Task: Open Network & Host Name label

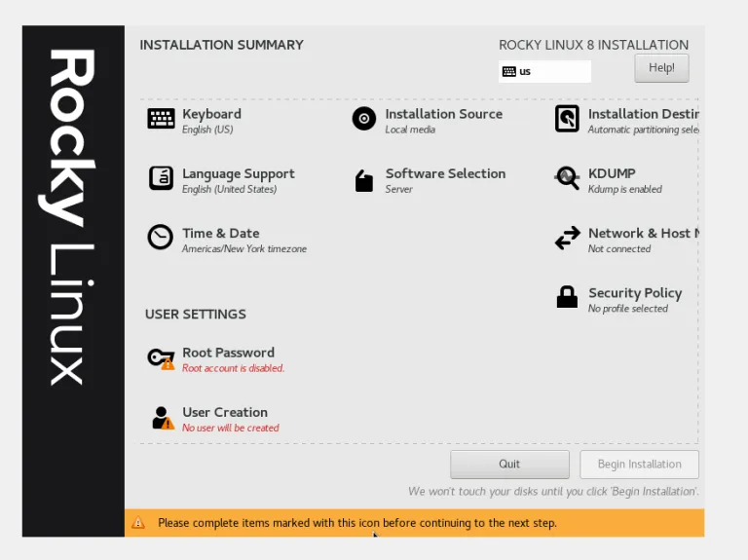Action: coord(644,234)
